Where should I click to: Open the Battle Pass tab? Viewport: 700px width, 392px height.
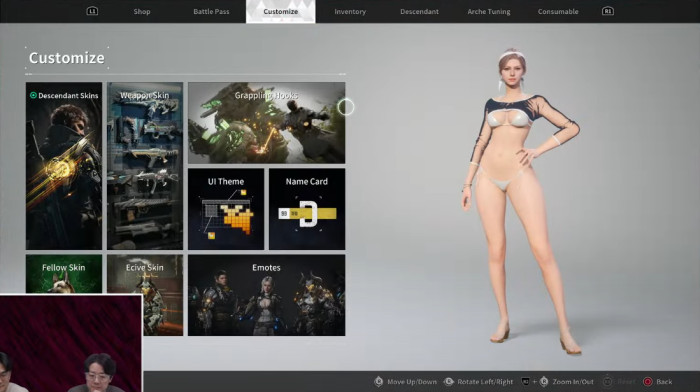211,12
